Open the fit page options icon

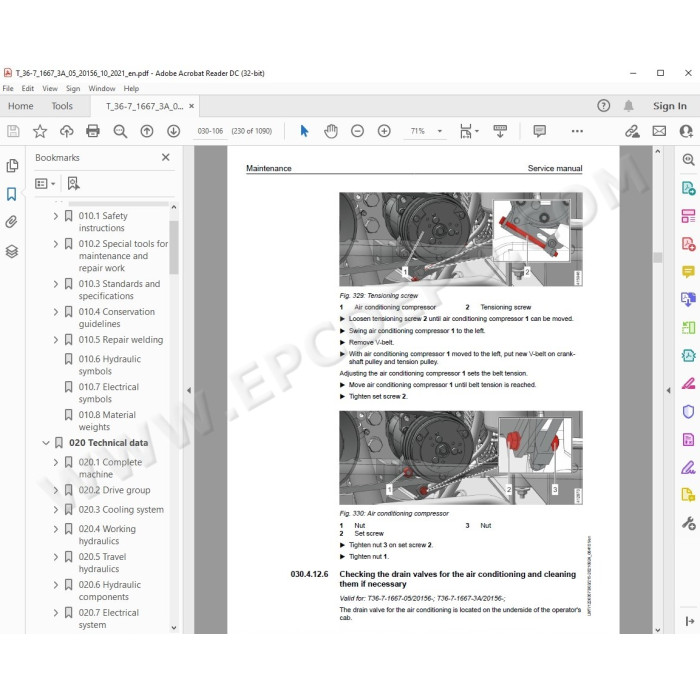[x=466, y=131]
